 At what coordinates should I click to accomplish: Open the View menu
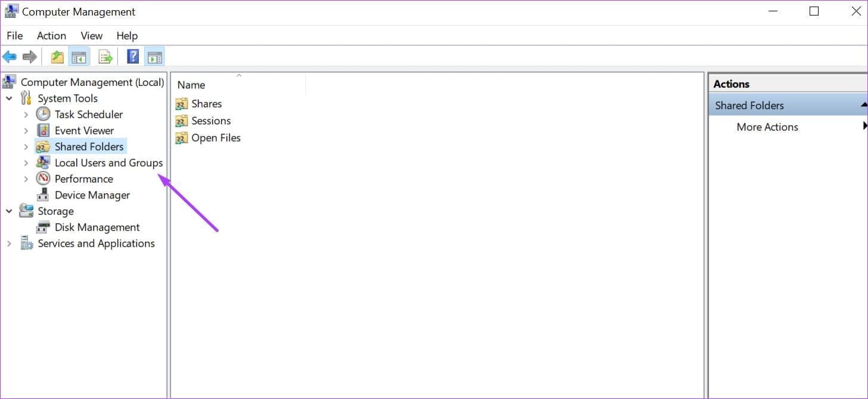[92, 36]
